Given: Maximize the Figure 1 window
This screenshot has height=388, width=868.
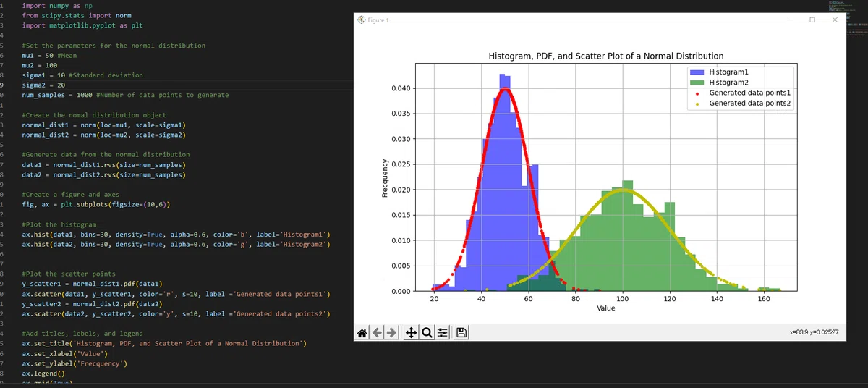Looking at the screenshot, I should pos(812,20).
